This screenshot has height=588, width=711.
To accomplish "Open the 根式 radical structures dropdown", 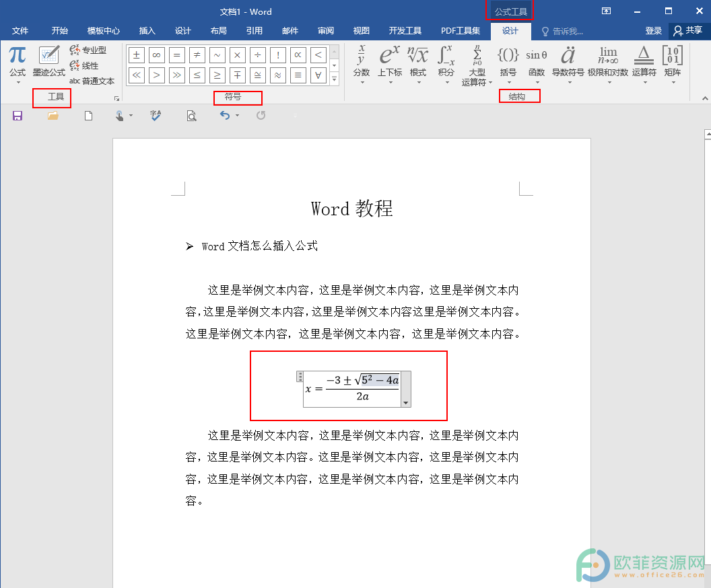I will pyautogui.click(x=418, y=65).
